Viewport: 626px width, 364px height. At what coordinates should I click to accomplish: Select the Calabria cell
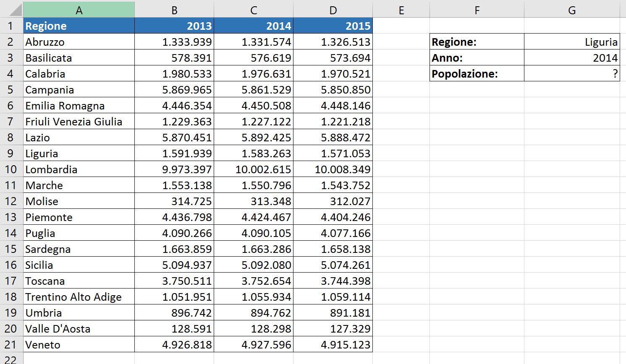point(79,74)
